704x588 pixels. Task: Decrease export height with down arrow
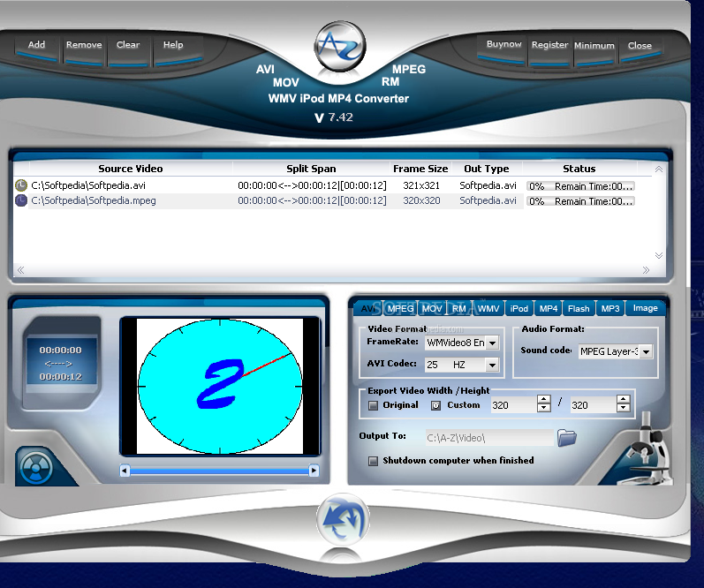tap(624, 408)
